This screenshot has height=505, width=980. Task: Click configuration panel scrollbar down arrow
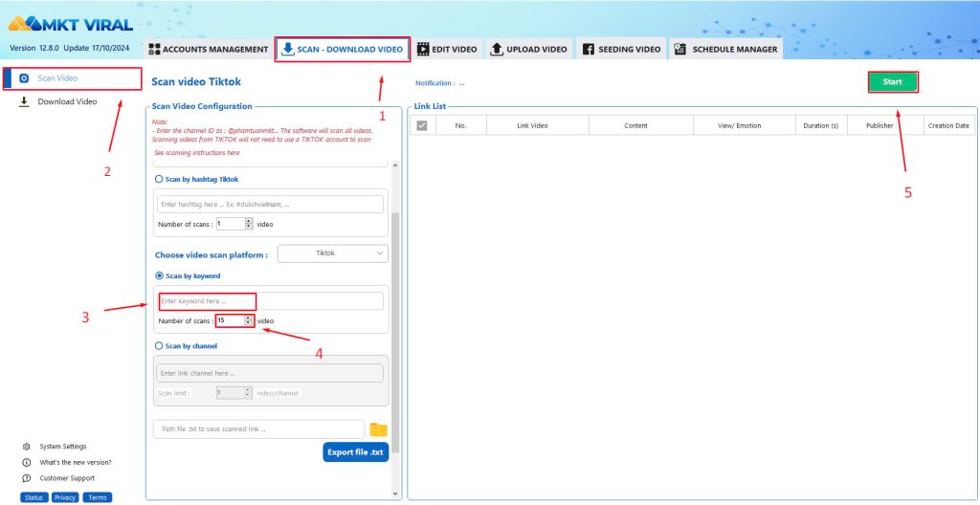click(x=394, y=494)
